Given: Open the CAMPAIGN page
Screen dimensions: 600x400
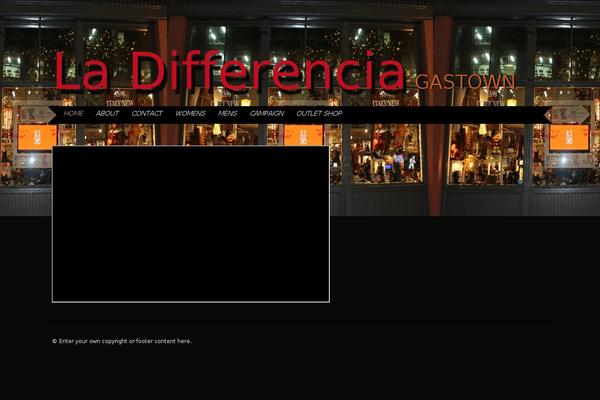Looking at the screenshot, I should (x=267, y=114).
